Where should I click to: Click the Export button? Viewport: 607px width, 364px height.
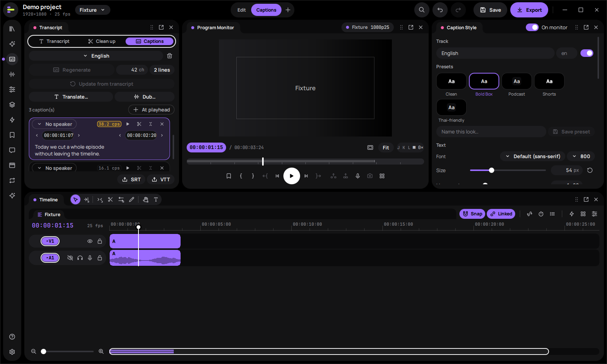[529, 10]
